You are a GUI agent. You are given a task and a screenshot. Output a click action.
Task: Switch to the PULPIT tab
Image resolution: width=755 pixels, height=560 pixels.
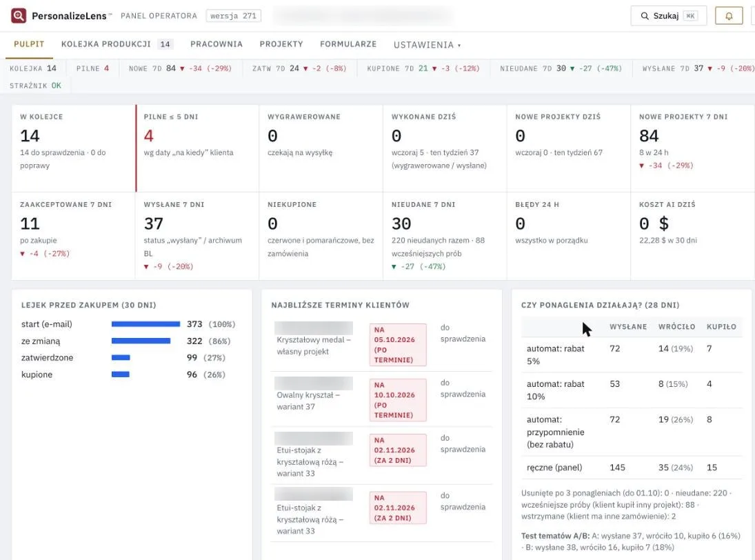pyautogui.click(x=29, y=44)
